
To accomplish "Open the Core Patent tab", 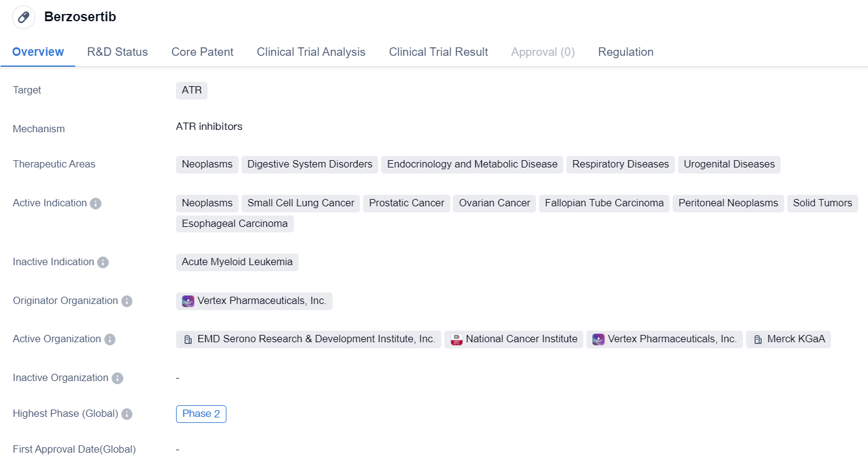I will tap(202, 52).
